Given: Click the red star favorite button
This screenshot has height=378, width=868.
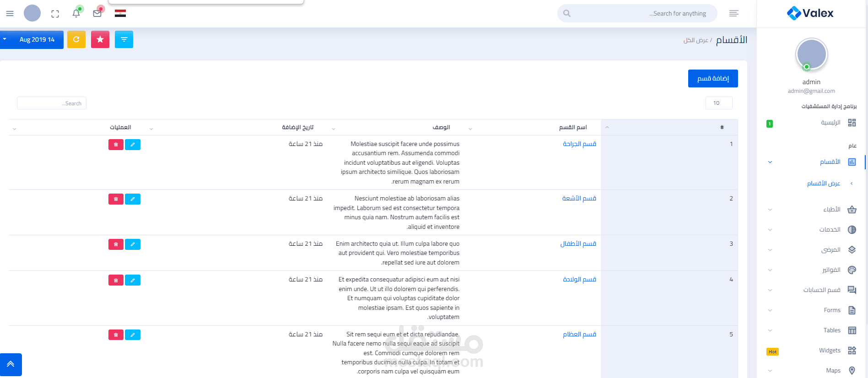Looking at the screenshot, I should click(100, 39).
